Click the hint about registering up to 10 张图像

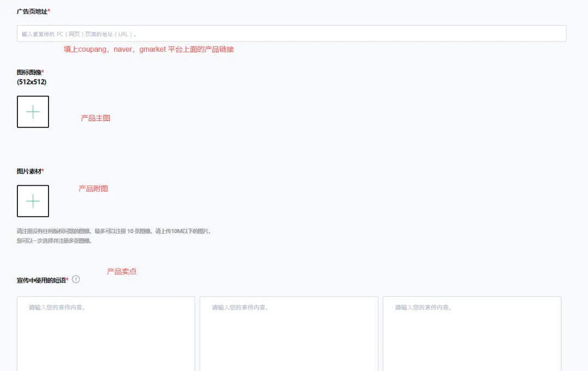coord(114,231)
